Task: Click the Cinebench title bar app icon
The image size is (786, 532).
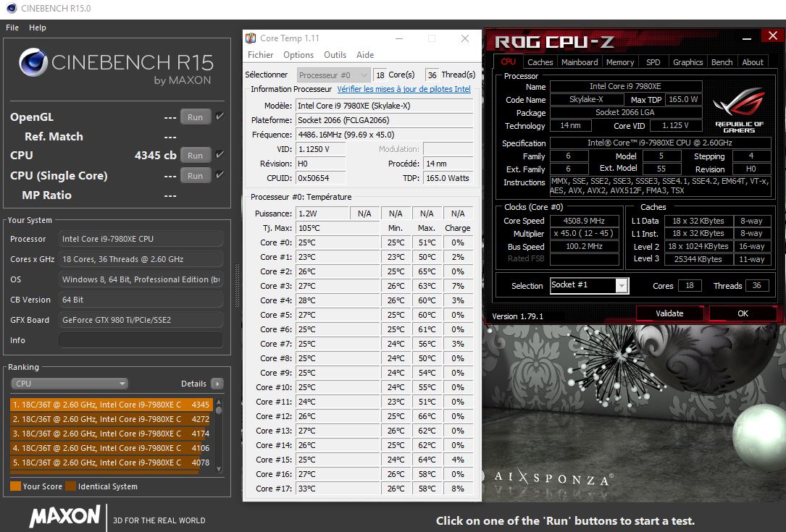Action: tap(11, 9)
